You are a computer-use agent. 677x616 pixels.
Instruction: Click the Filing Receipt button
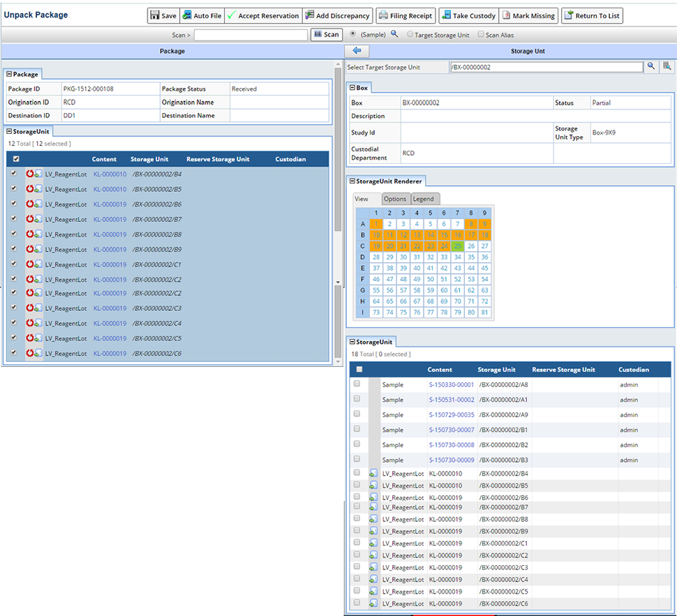[406, 16]
